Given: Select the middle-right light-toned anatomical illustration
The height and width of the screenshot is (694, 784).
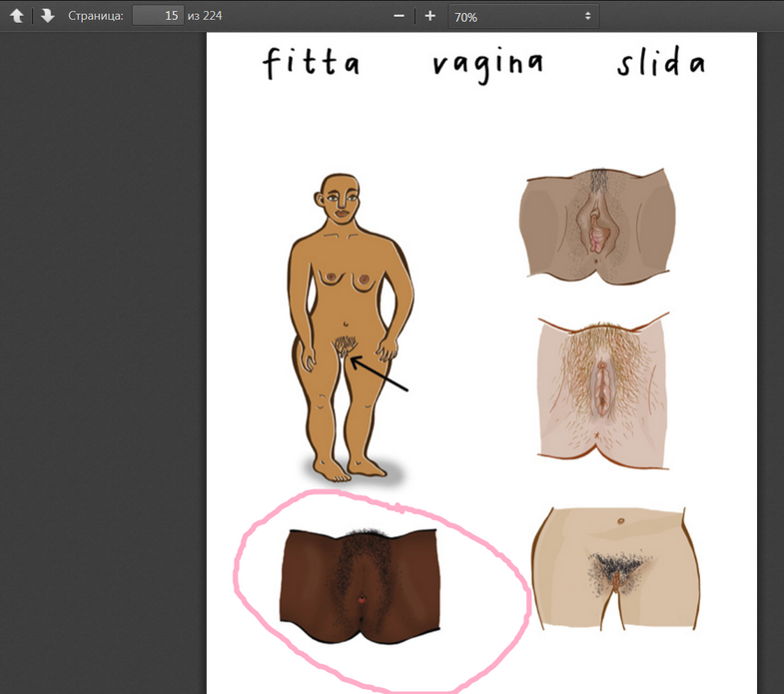Looking at the screenshot, I should (x=602, y=390).
